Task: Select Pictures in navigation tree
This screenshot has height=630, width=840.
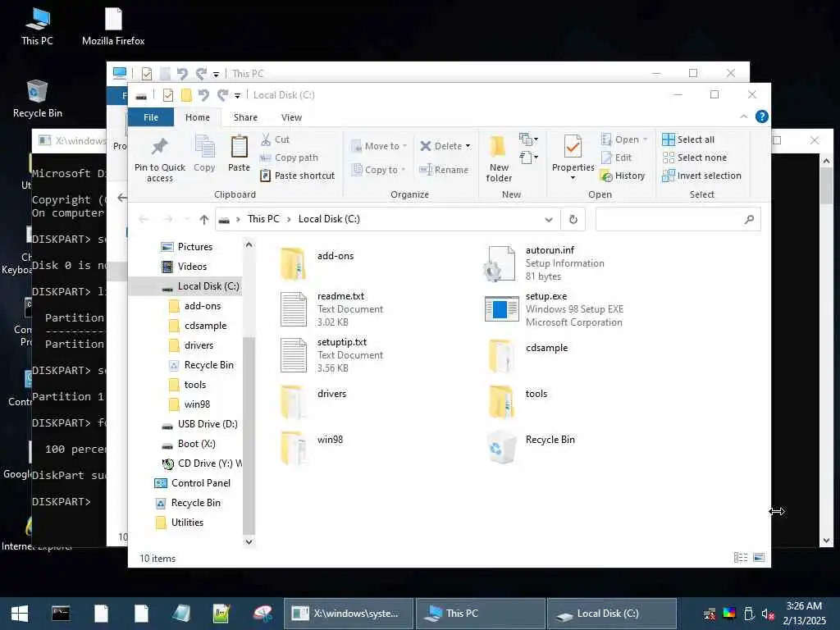Action: point(188,247)
